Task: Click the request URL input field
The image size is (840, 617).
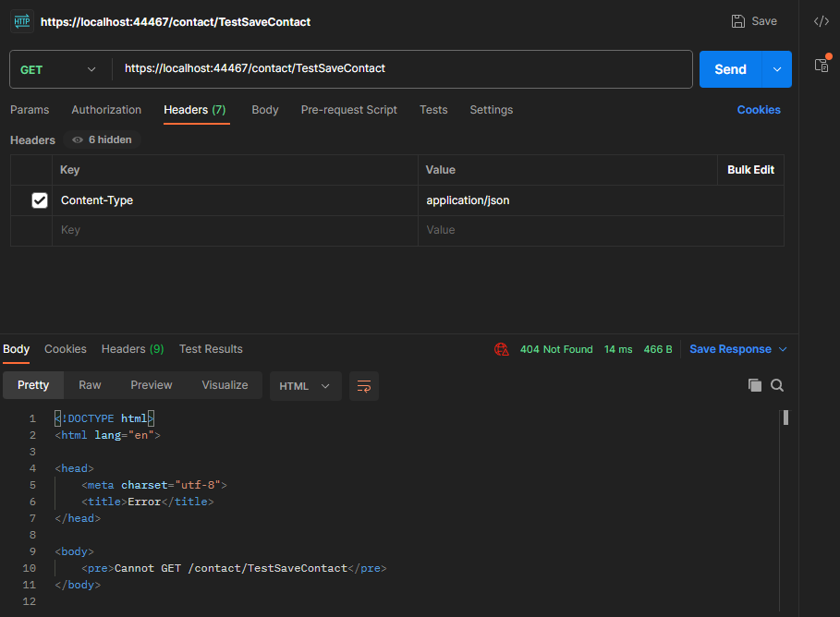Action: 402,69
